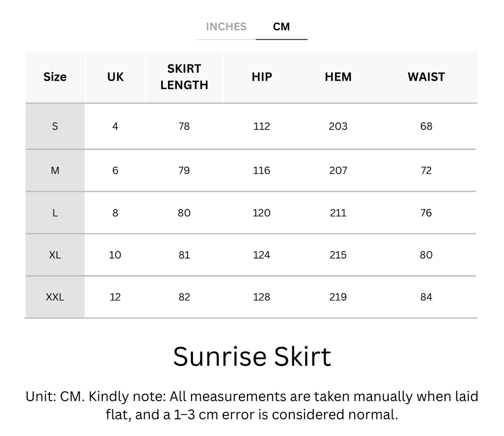Click the SKIRT LENGTH column header
The height and width of the screenshot is (436, 504).
click(183, 77)
